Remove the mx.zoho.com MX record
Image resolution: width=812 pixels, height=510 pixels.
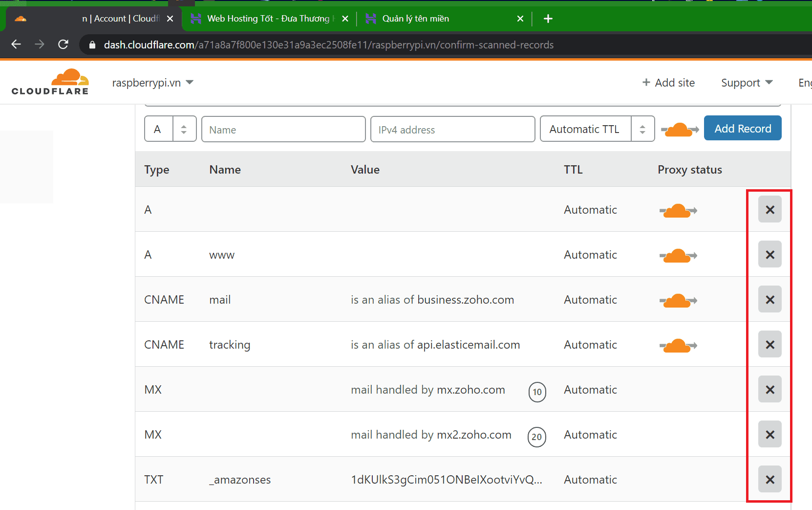pos(769,389)
